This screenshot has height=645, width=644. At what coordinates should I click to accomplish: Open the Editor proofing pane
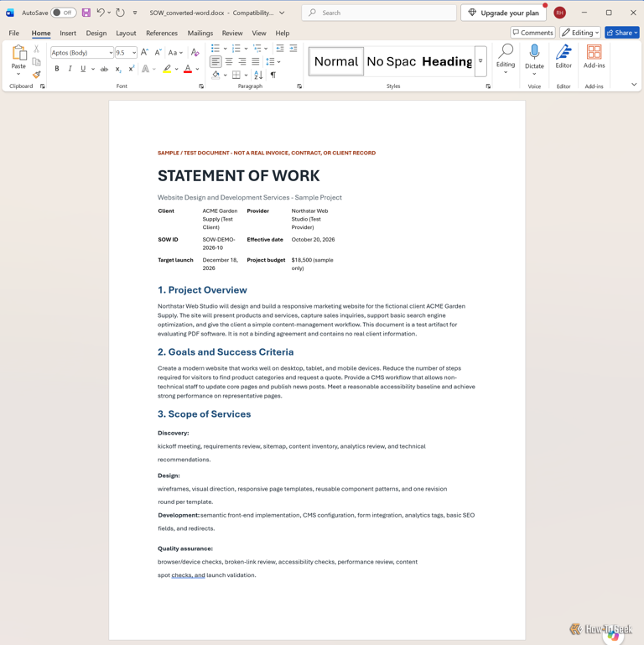coord(563,57)
